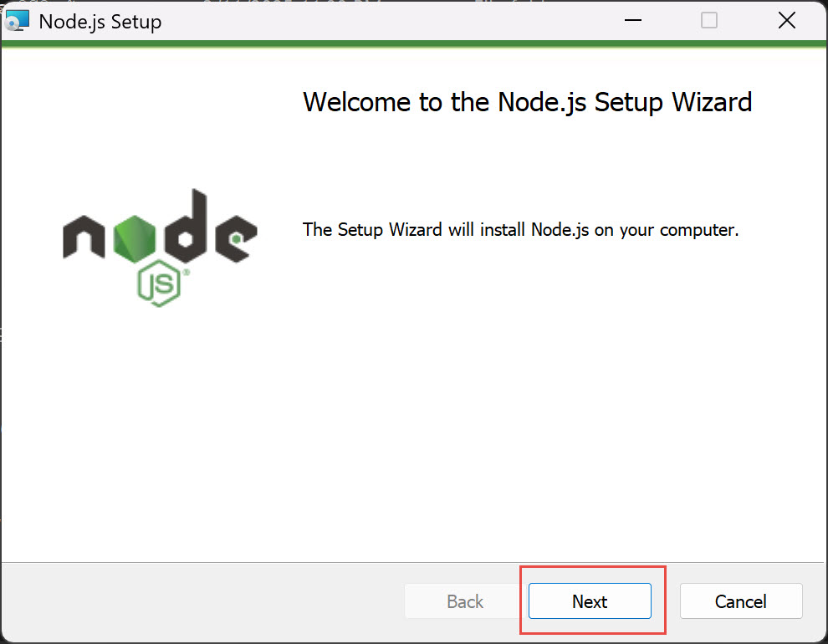Click the Next button

[590, 601]
